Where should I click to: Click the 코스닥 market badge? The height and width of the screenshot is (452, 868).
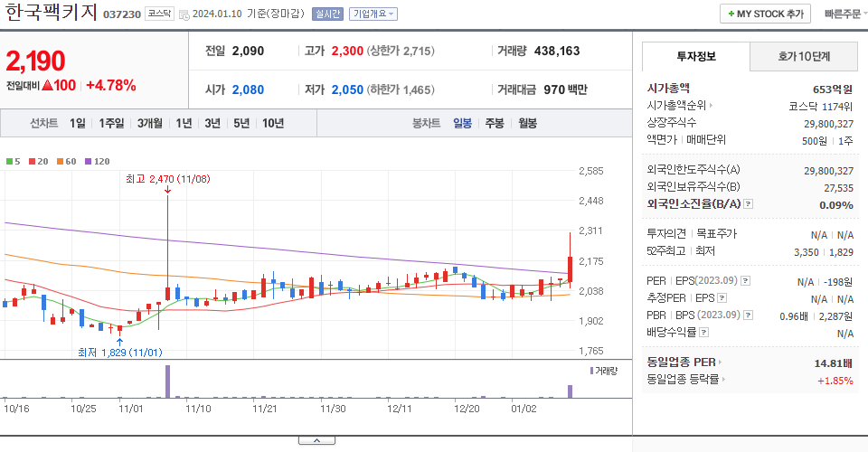[159, 14]
